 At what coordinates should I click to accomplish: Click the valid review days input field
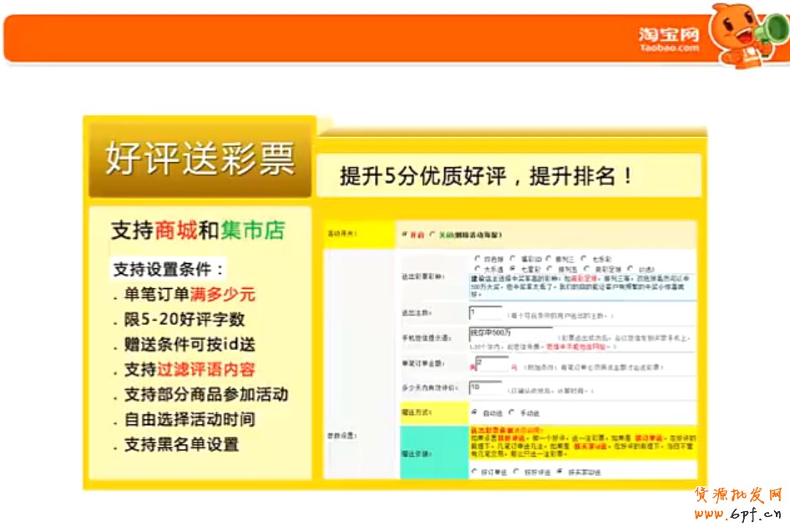pyautogui.click(x=485, y=388)
